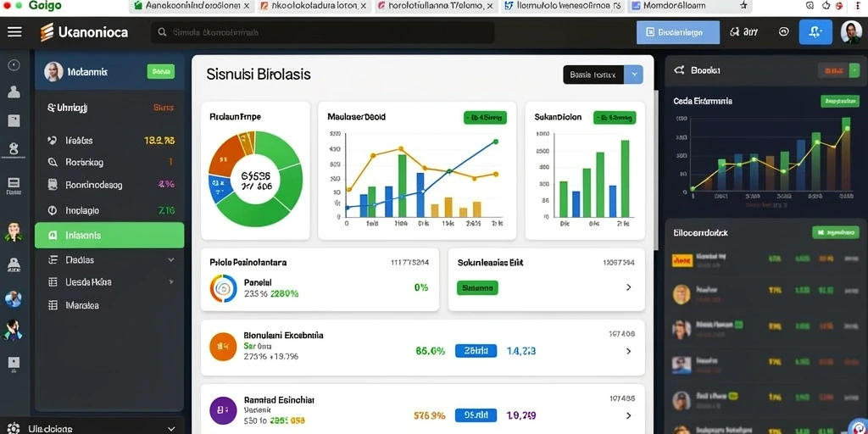Open the blue dropdown arrow beside Bsmia Isntux
The image size is (868, 434).
pos(633,75)
